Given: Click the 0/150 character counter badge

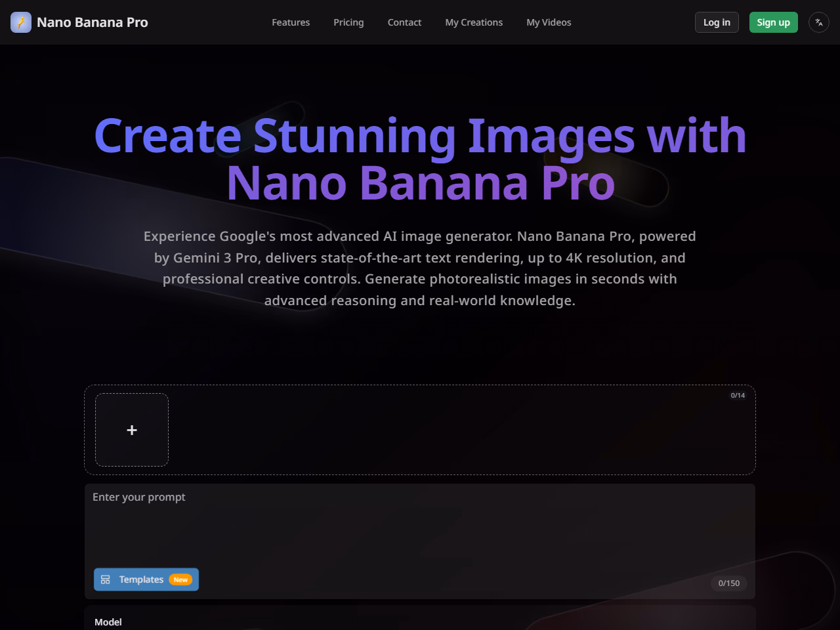Looking at the screenshot, I should point(728,583).
